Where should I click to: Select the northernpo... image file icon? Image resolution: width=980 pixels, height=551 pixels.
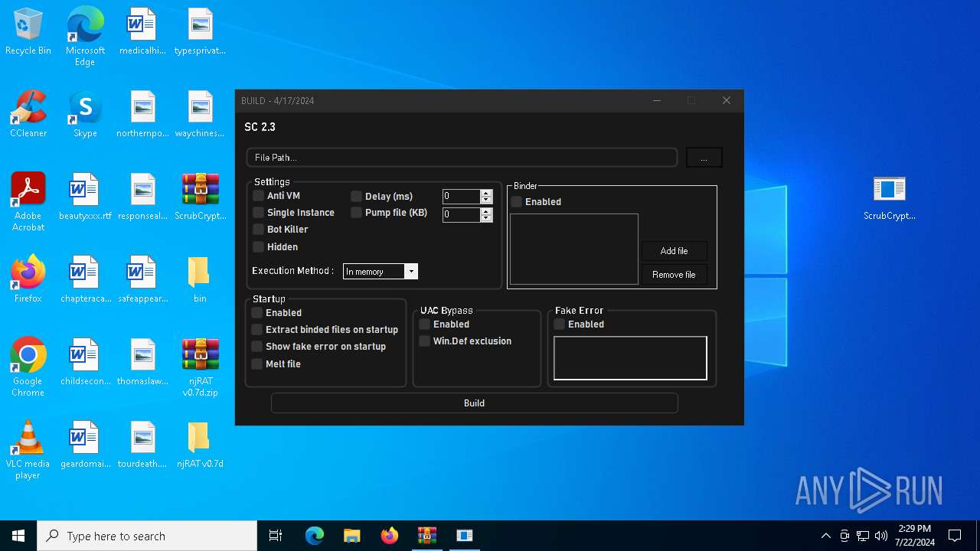coord(142,115)
